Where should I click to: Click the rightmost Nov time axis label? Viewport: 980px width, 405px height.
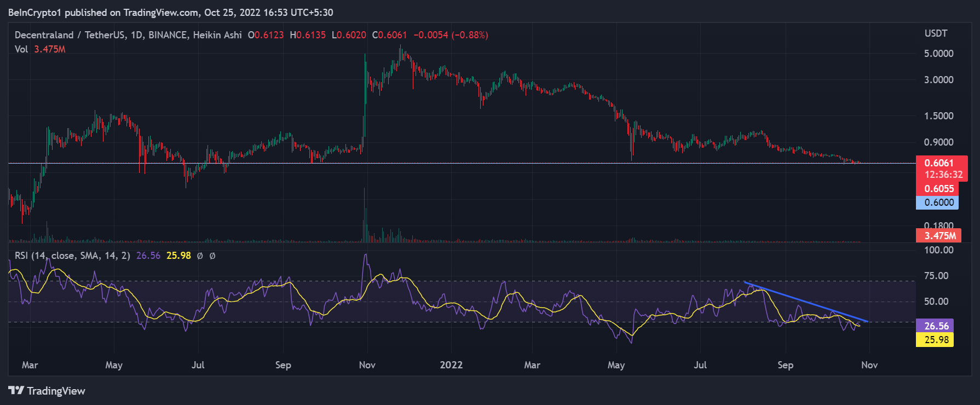[869, 365]
